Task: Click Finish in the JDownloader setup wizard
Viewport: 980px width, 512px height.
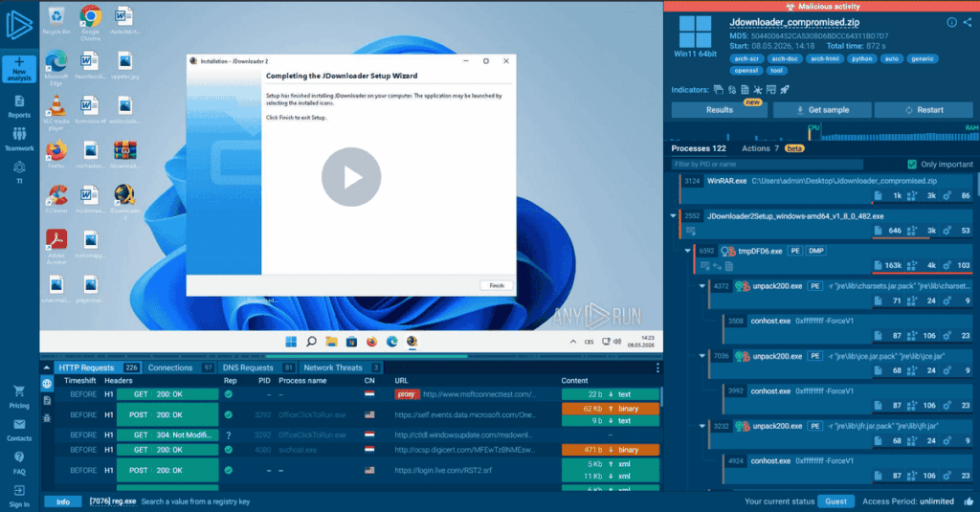Action: click(497, 286)
